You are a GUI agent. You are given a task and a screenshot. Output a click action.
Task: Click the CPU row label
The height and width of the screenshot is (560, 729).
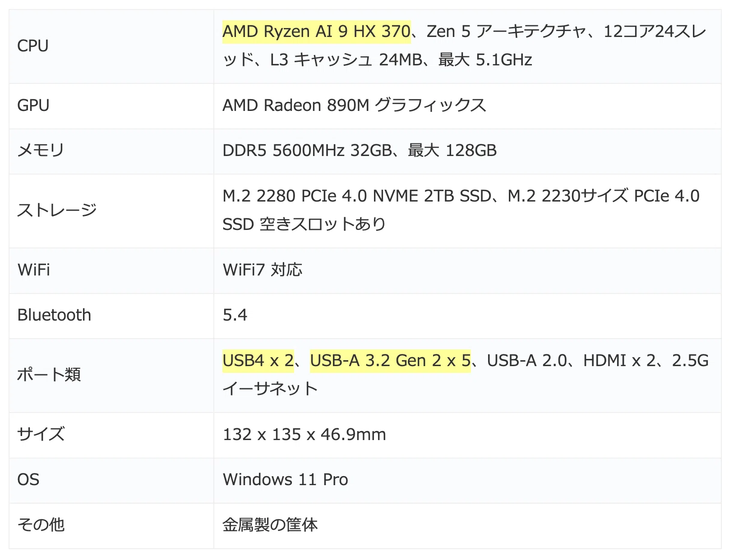tap(33, 46)
